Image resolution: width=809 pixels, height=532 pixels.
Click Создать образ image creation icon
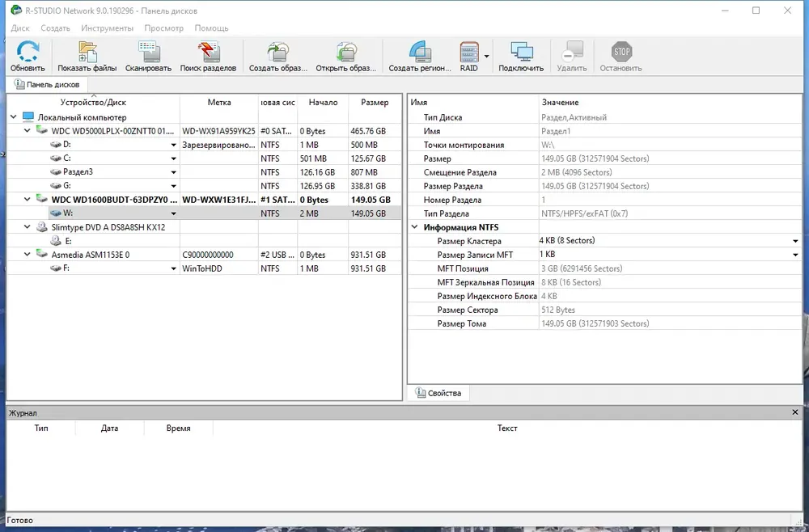point(278,56)
